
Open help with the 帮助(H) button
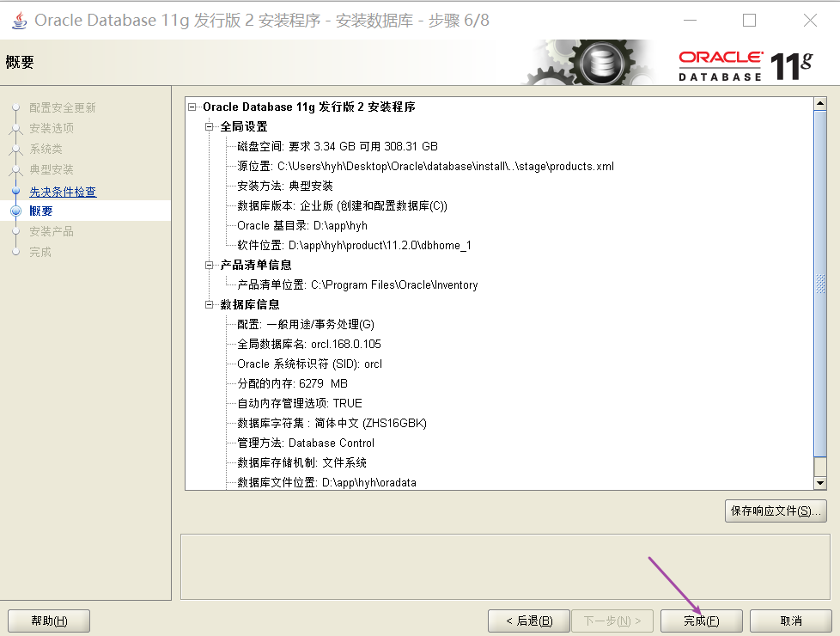(49, 621)
